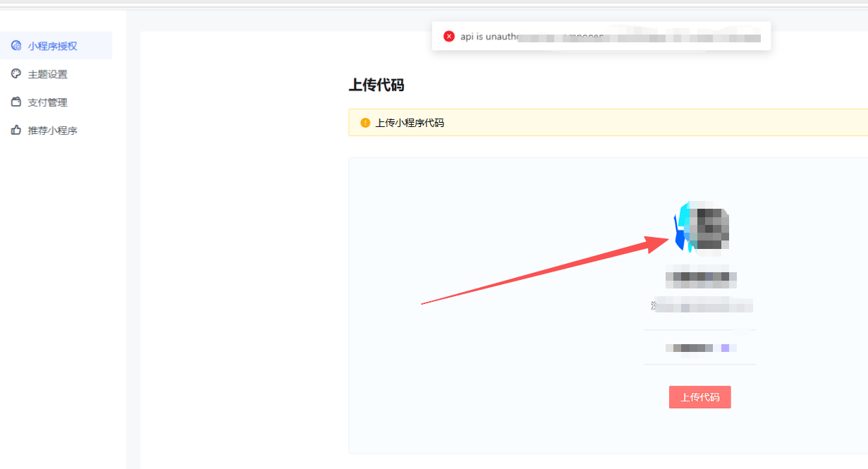Click the thumbs-up icon beside 推荐小程序
This screenshot has height=469, width=868.
[x=16, y=130]
